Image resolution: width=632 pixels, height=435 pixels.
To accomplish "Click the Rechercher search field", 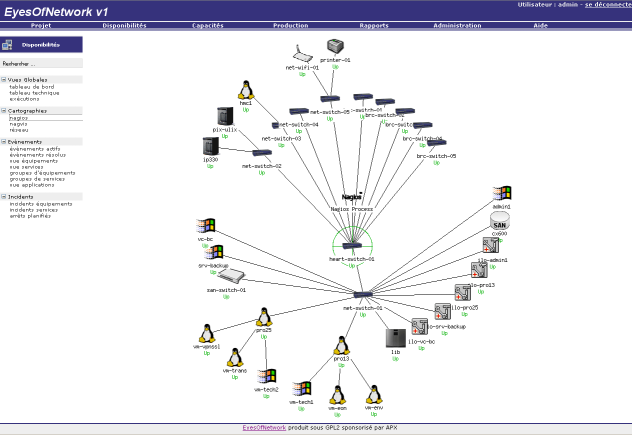I will 42,63.
